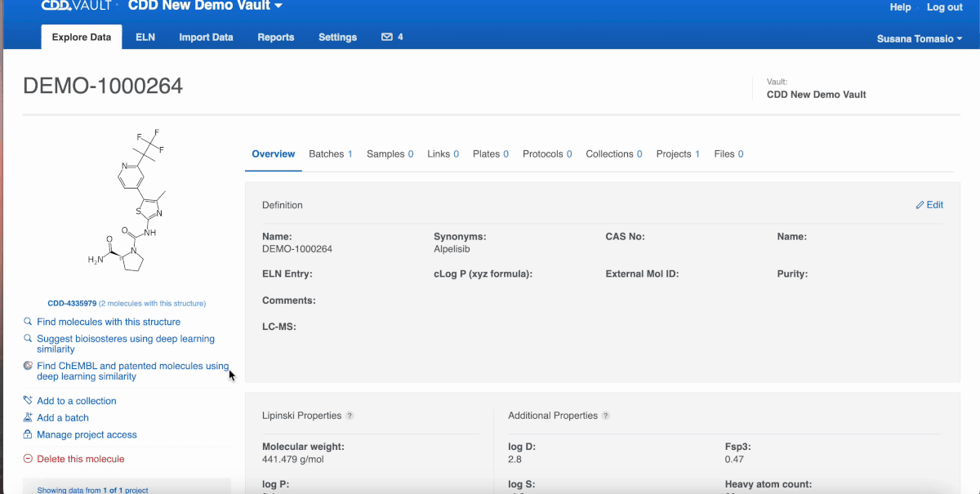This screenshot has width=980, height=494.
Task: Select the Overview tab
Action: (274, 154)
